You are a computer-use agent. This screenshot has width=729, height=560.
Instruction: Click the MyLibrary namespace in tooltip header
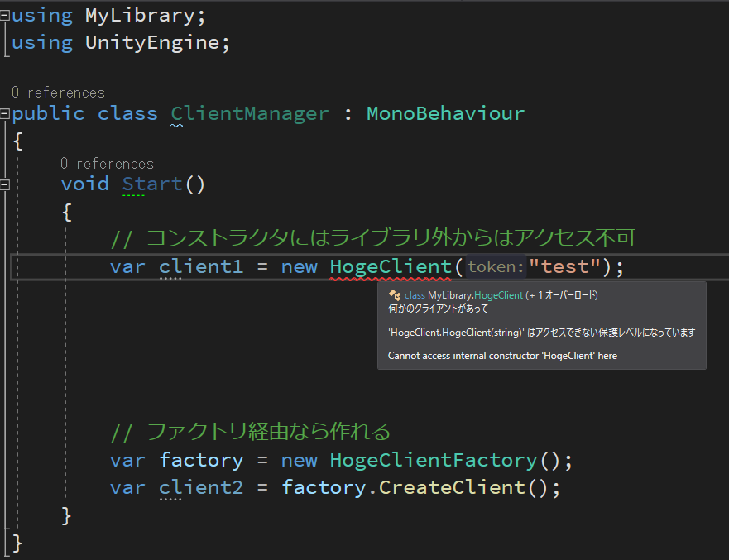click(450, 295)
